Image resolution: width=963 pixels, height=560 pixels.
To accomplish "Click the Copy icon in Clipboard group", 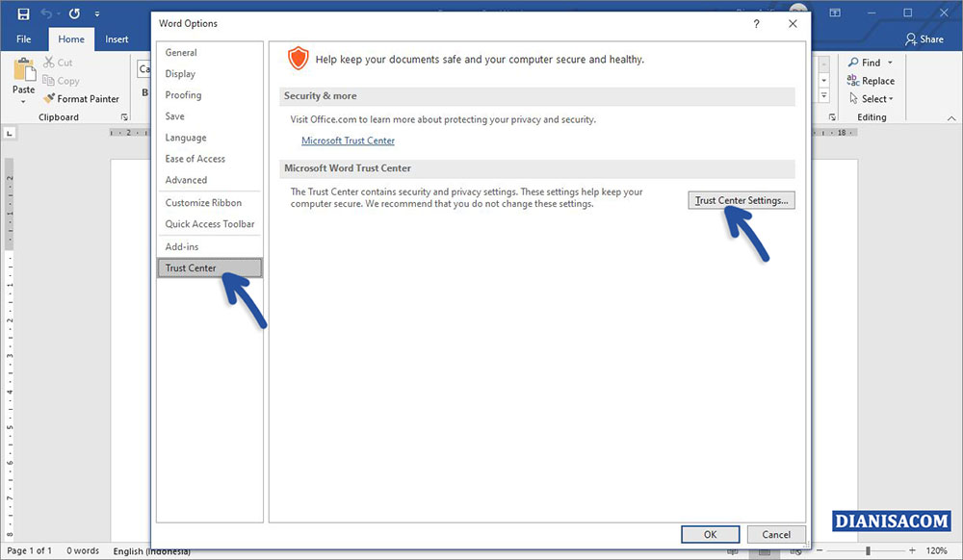I will 61,80.
